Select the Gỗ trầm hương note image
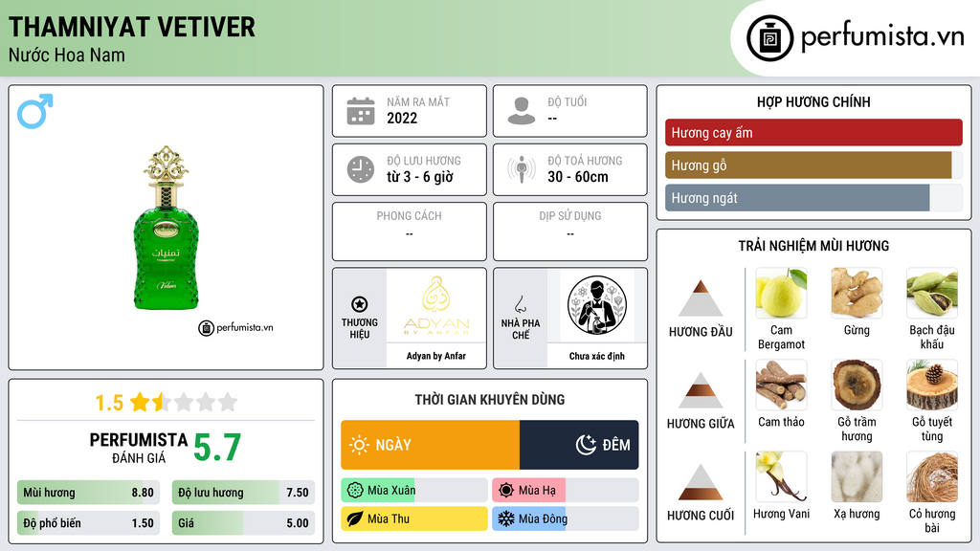The image size is (980, 551). [x=857, y=385]
